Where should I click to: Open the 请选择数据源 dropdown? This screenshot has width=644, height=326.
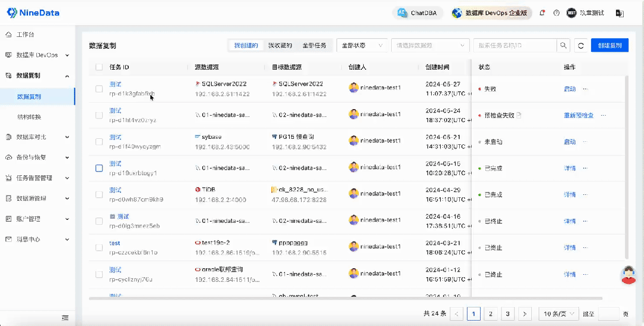tap(430, 45)
